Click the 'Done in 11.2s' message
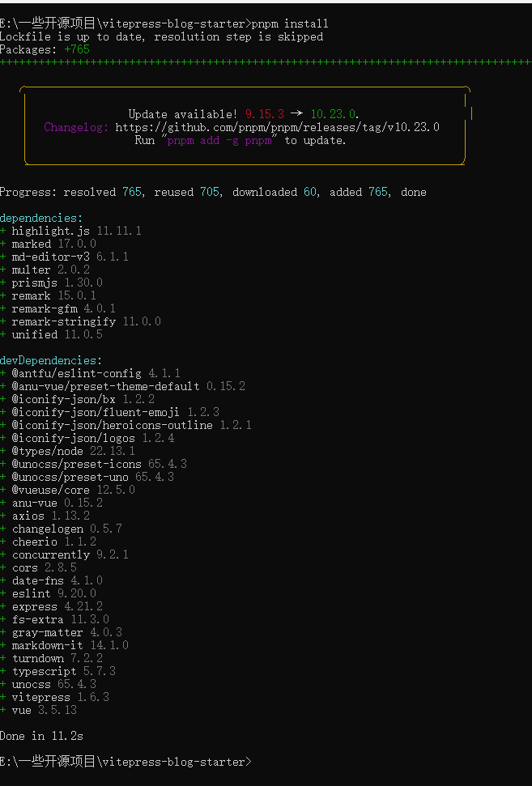The width and height of the screenshot is (532, 786). tap(41, 736)
